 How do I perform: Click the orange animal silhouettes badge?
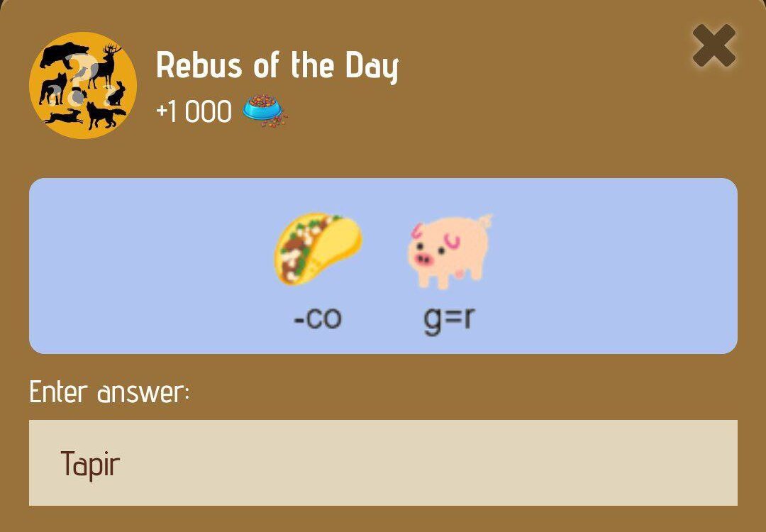coord(83,86)
